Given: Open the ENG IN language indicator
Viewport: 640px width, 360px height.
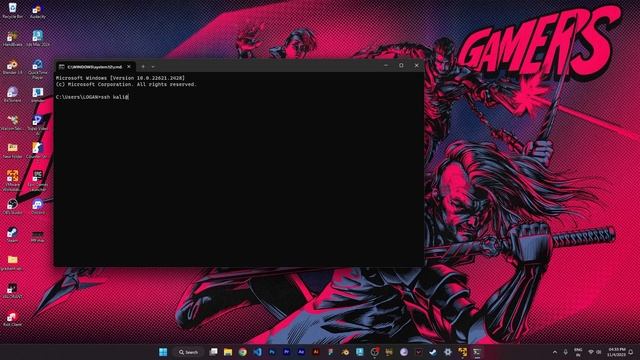Looking at the screenshot, I should [578, 352].
